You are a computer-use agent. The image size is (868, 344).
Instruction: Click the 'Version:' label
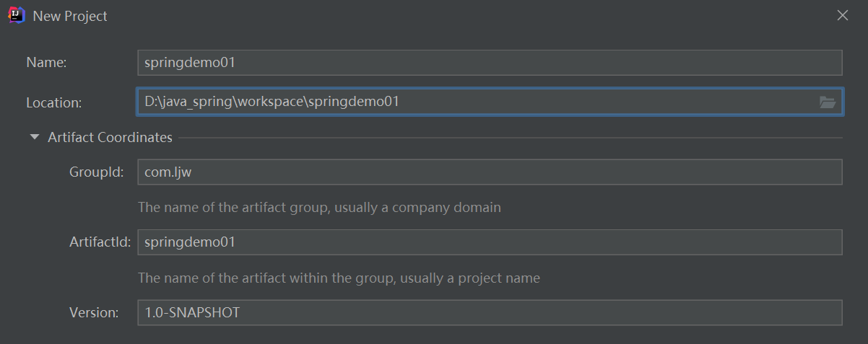point(94,313)
